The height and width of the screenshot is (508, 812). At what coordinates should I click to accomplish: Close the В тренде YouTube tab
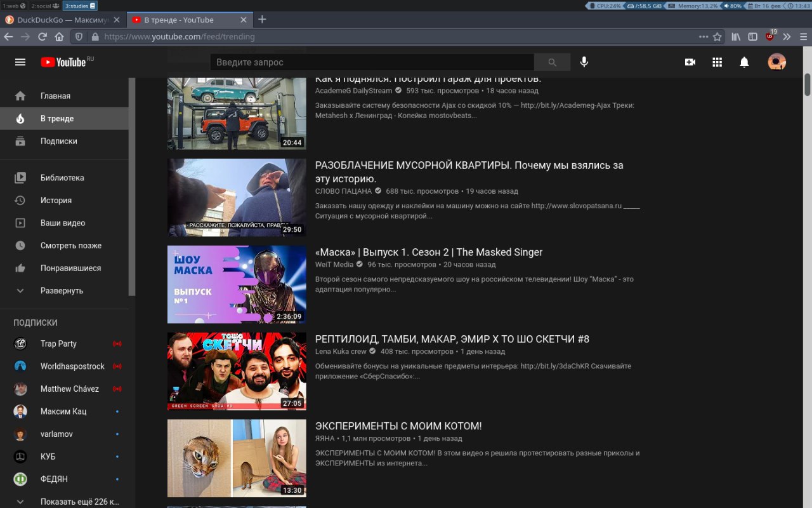(244, 20)
